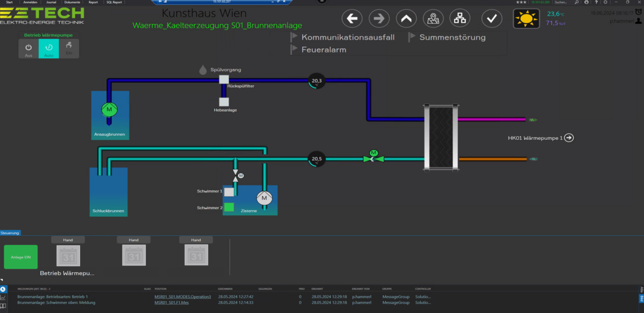The height and width of the screenshot is (313, 644).
Task: Click the Suchen search field
Action: click(x=560, y=2)
